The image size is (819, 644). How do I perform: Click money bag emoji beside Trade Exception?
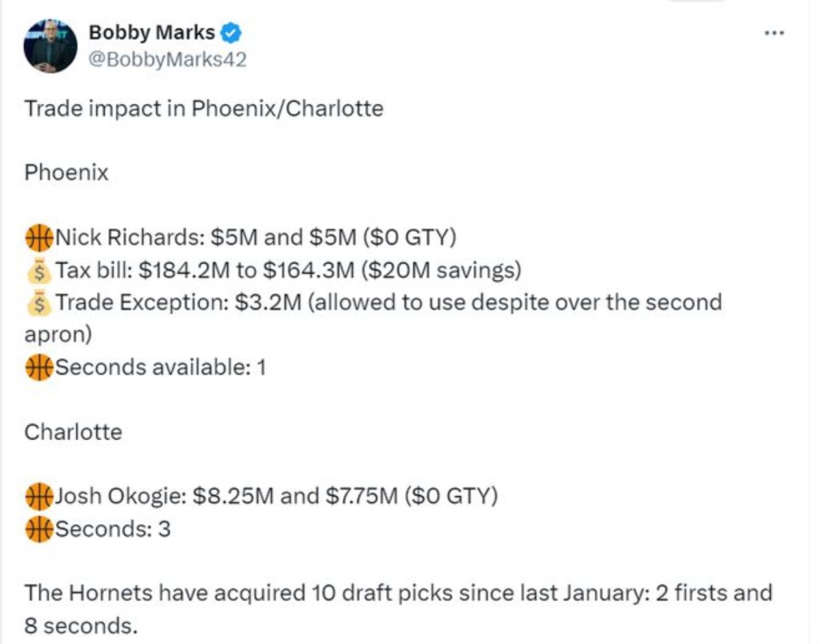[x=38, y=302]
